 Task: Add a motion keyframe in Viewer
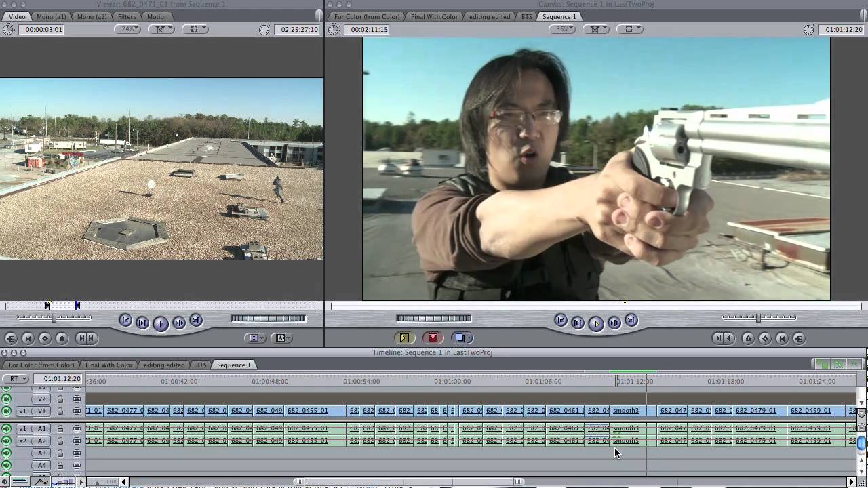click(45, 338)
